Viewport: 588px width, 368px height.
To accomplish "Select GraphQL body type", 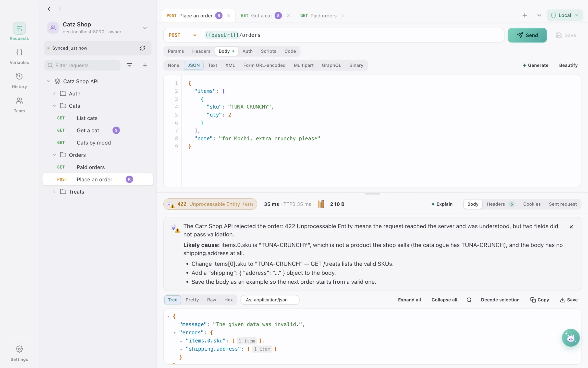I will [331, 65].
